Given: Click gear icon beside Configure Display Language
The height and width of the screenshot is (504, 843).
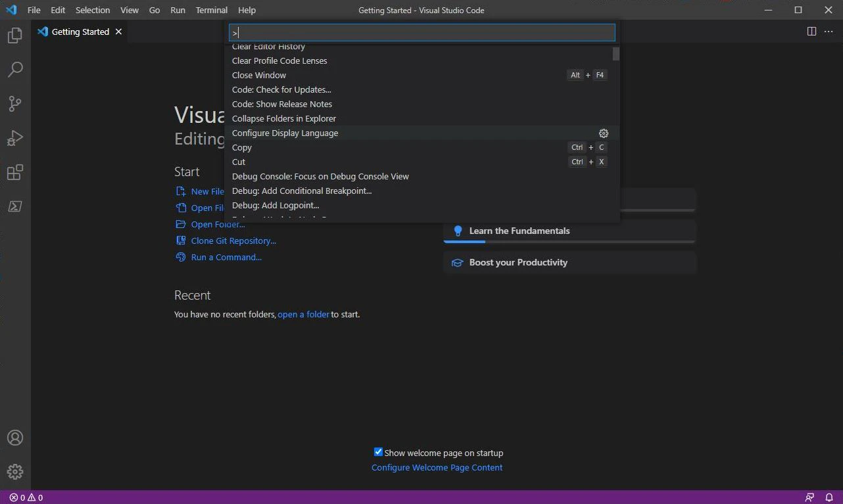Looking at the screenshot, I should click(x=604, y=133).
